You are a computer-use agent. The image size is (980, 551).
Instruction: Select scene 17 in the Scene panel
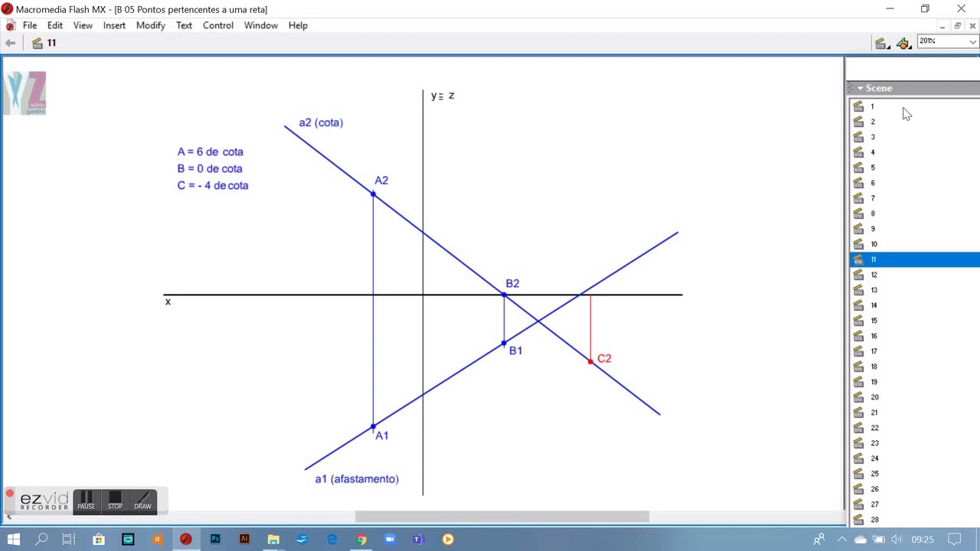tap(915, 351)
